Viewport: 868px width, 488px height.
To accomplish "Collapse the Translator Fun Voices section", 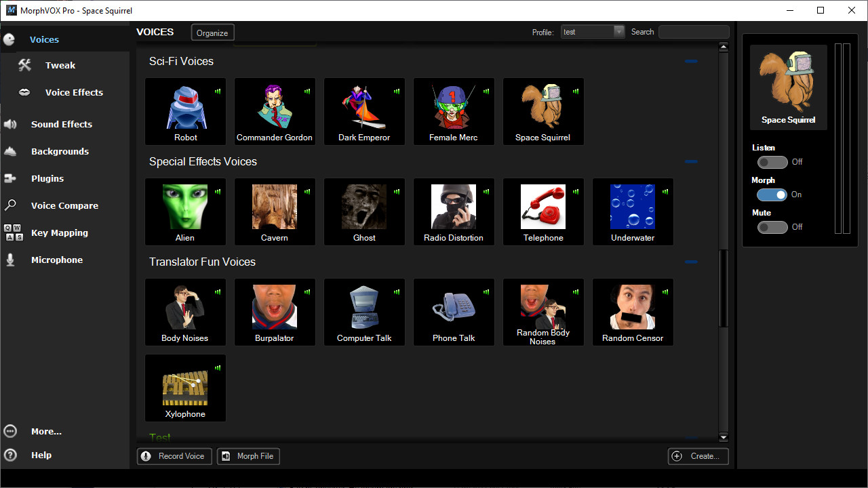I will click(x=691, y=262).
